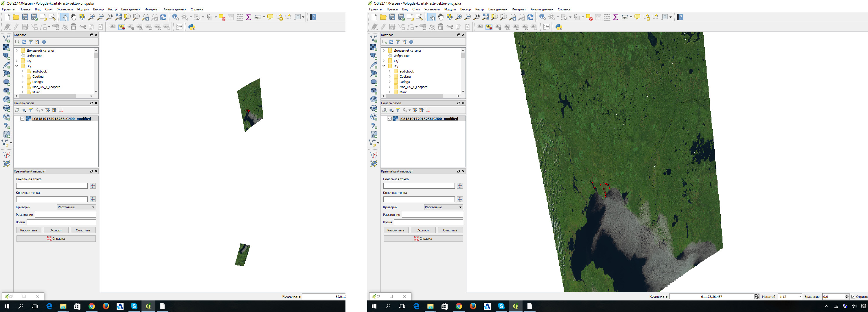Open Критерий dropdown in left route panel
This screenshot has width=868, height=312.
(76, 207)
